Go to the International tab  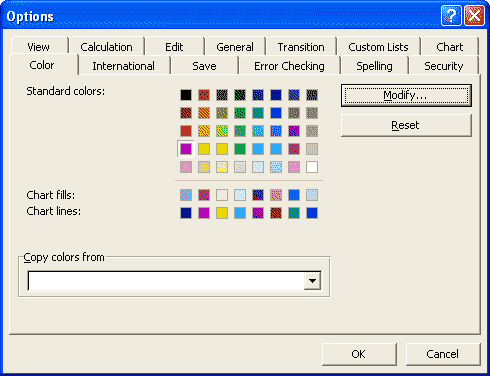tap(123, 66)
